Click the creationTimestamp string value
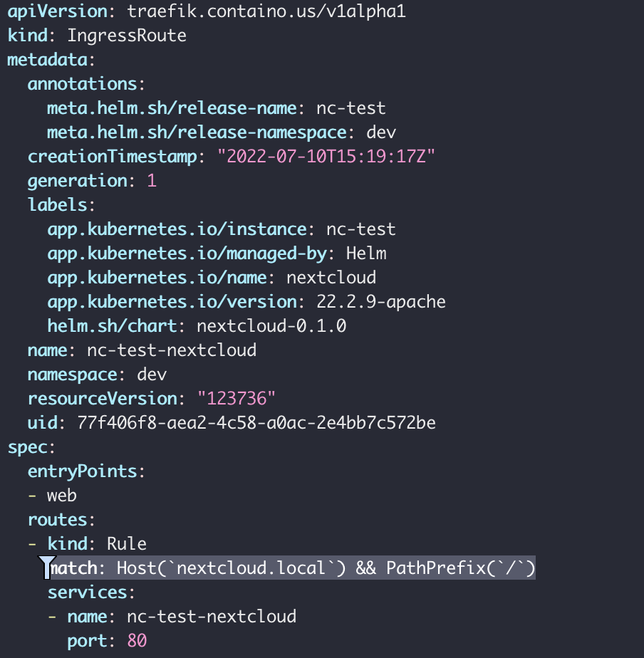 pyautogui.click(x=326, y=157)
